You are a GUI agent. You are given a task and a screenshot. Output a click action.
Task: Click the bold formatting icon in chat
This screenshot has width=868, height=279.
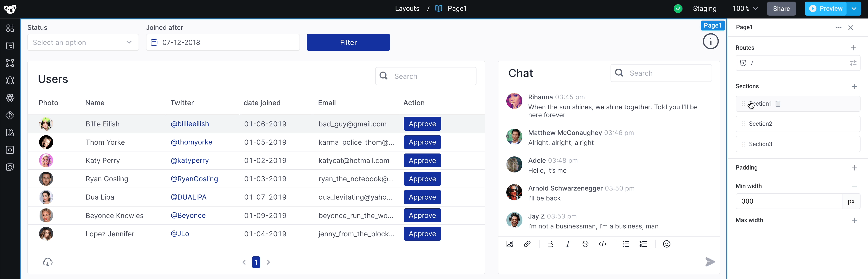click(x=550, y=244)
